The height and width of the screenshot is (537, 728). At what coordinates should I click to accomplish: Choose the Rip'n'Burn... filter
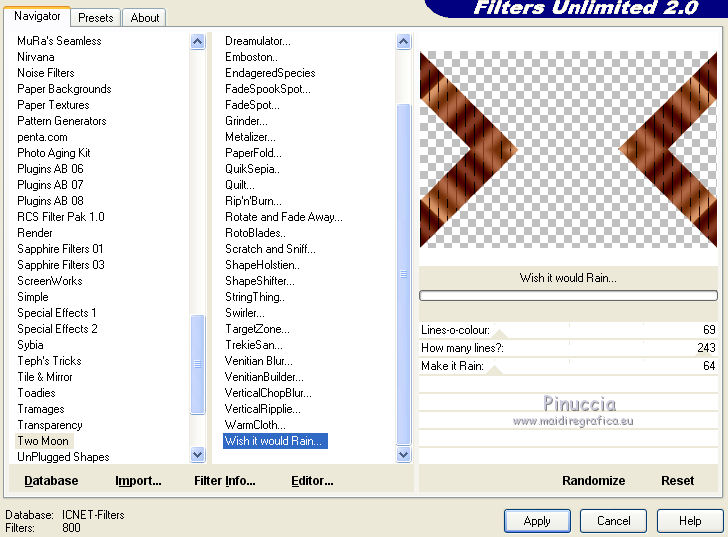pos(253,201)
